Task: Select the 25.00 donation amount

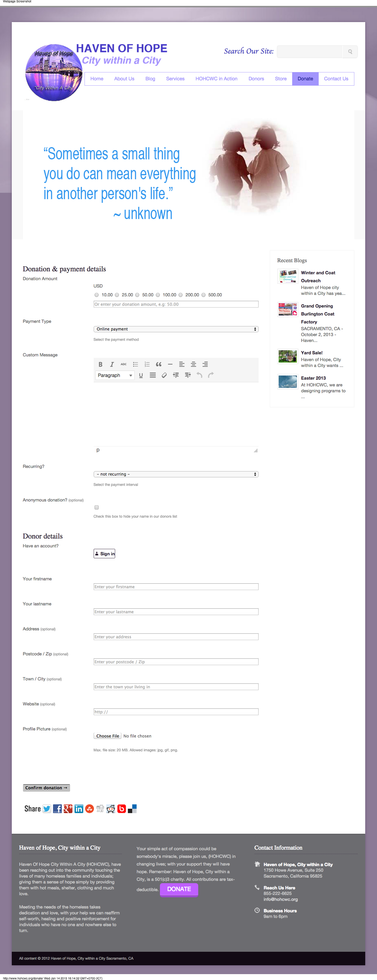Action: click(117, 295)
